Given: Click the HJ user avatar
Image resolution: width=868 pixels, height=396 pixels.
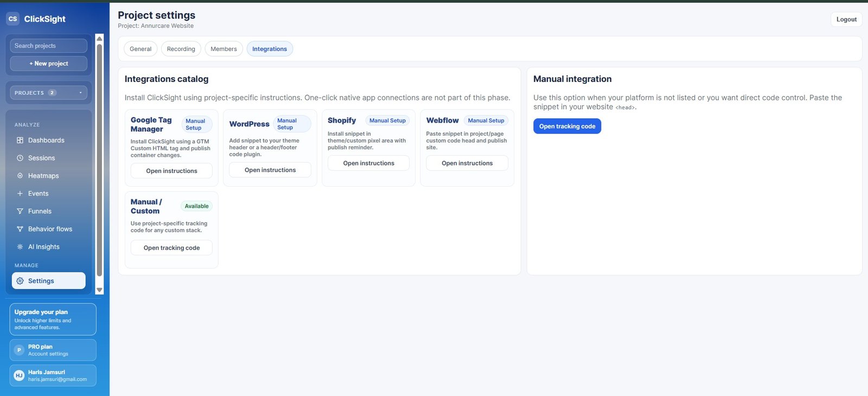Looking at the screenshot, I should [x=19, y=375].
